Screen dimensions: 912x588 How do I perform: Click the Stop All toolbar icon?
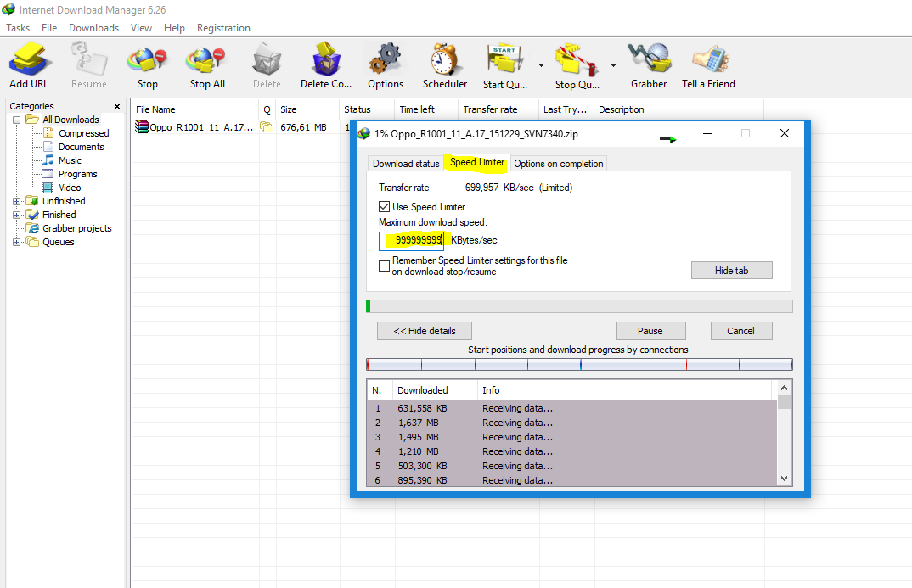click(x=206, y=60)
